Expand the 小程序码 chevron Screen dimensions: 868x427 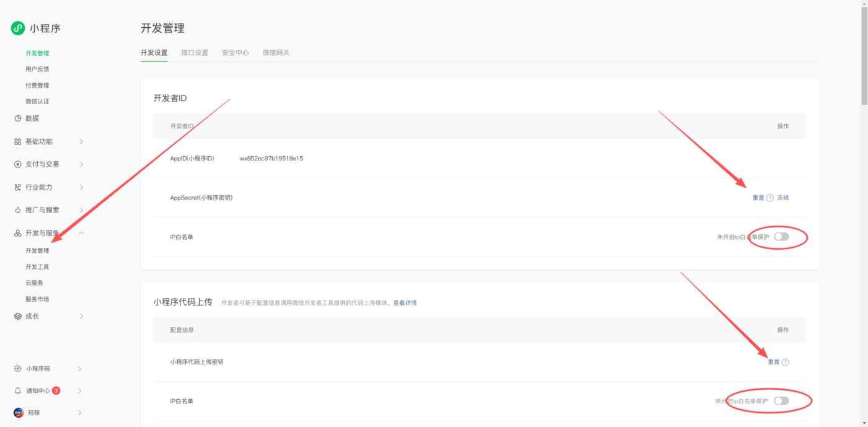(79, 368)
